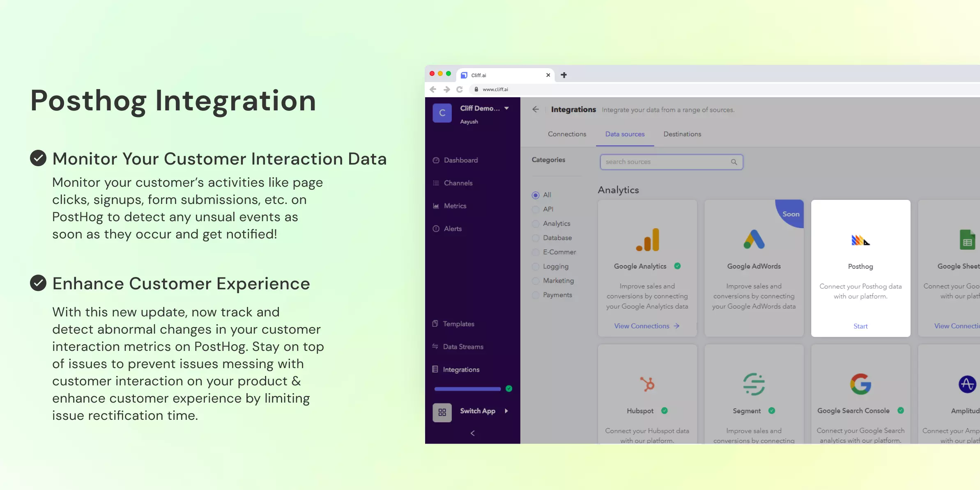Click the Posthog logo
The height and width of the screenshot is (490, 980).
point(860,240)
